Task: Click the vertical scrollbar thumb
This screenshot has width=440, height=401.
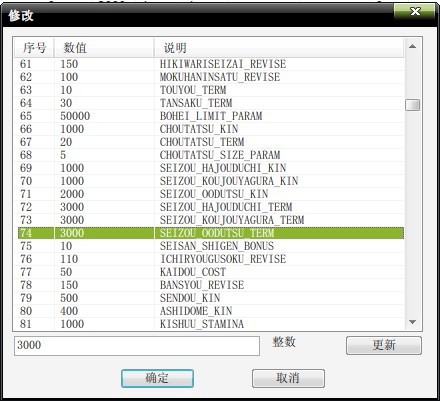Action: click(412, 105)
